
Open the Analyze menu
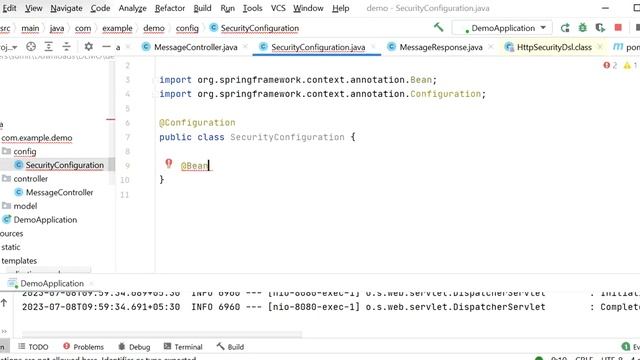tap(132, 8)
